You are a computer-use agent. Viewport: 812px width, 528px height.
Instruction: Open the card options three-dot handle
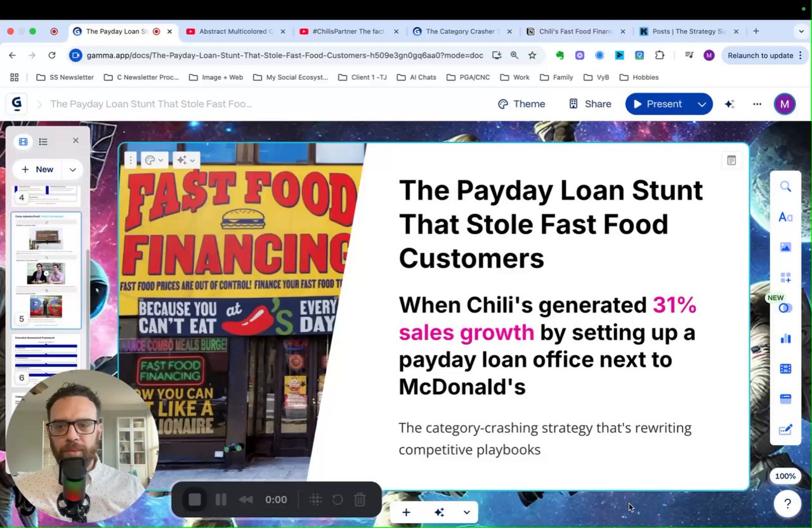131,160
